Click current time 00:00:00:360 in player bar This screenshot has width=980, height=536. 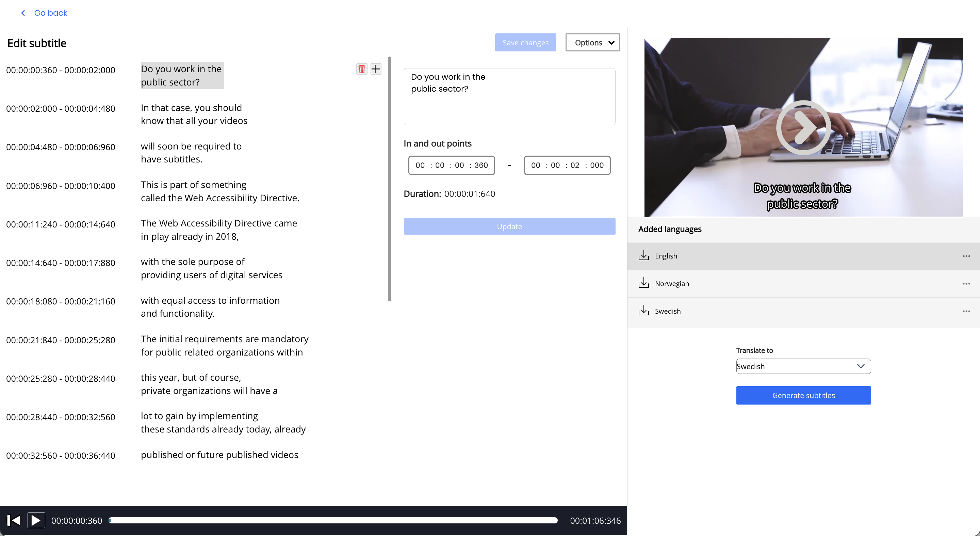coord(77,520)
